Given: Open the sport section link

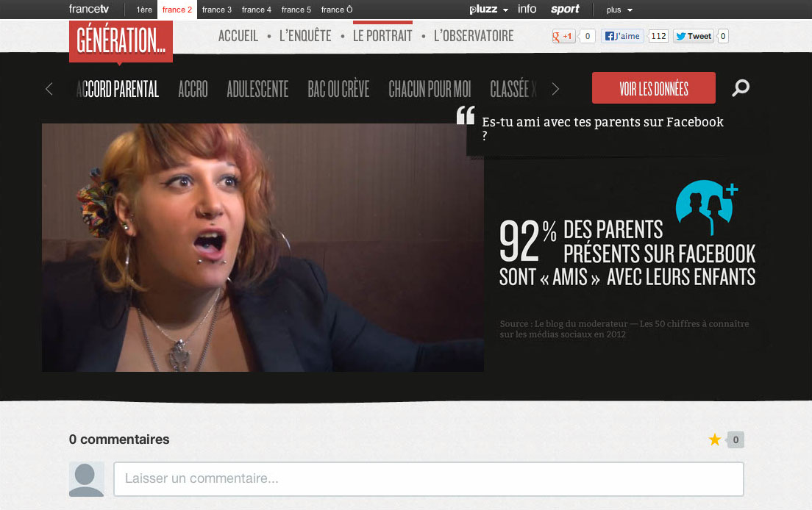Looking at the screenshot, I should [565, 10].
